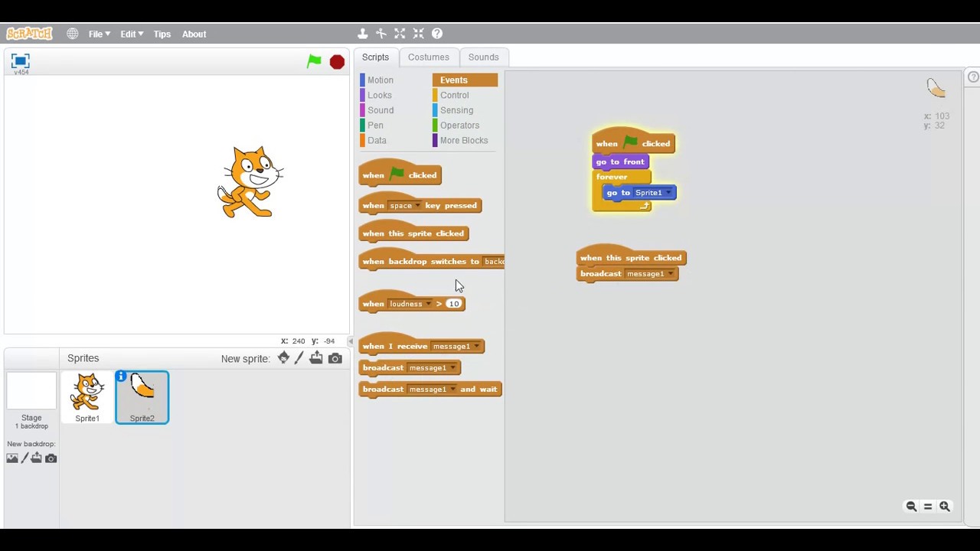980x551 pixels.
Task: Create new sprite from camera
Action: pos(335,358)
